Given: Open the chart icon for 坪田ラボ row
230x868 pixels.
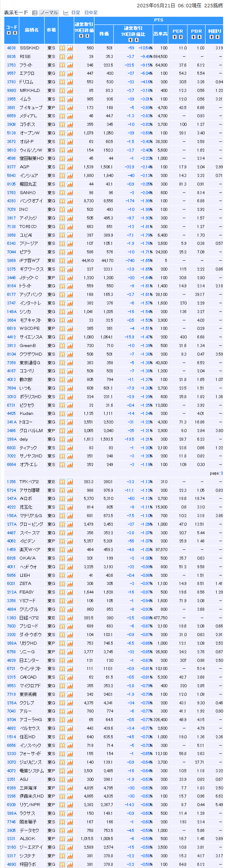Looking at the screenshot, I should tap(70, 864).
